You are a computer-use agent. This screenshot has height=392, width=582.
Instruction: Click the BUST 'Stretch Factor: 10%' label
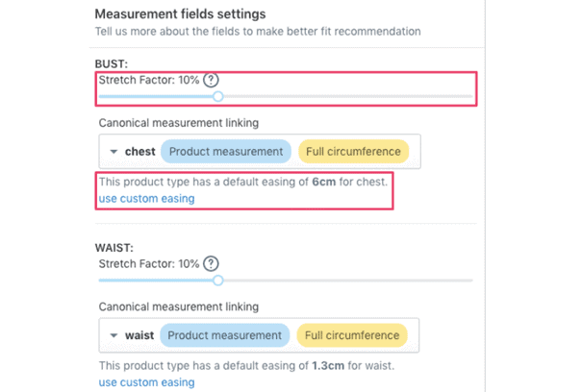coord(149,80)
